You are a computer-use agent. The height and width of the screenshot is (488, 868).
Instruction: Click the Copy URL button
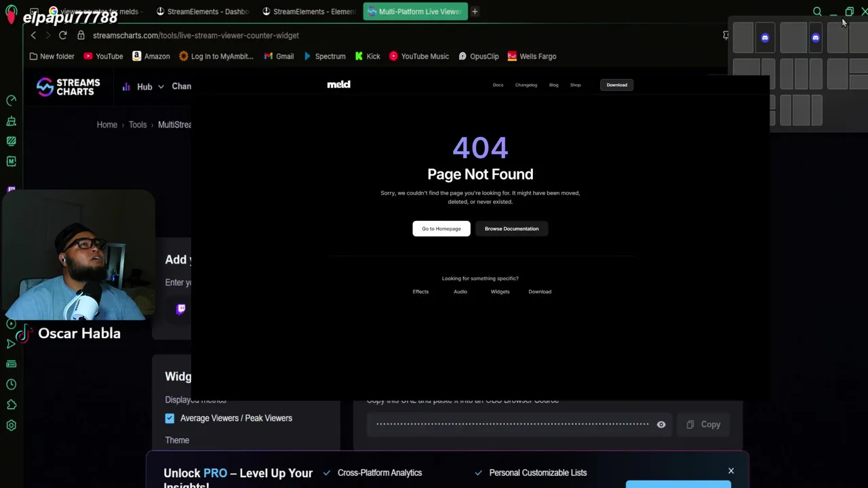pyautogui.click(x=703, y=424)
